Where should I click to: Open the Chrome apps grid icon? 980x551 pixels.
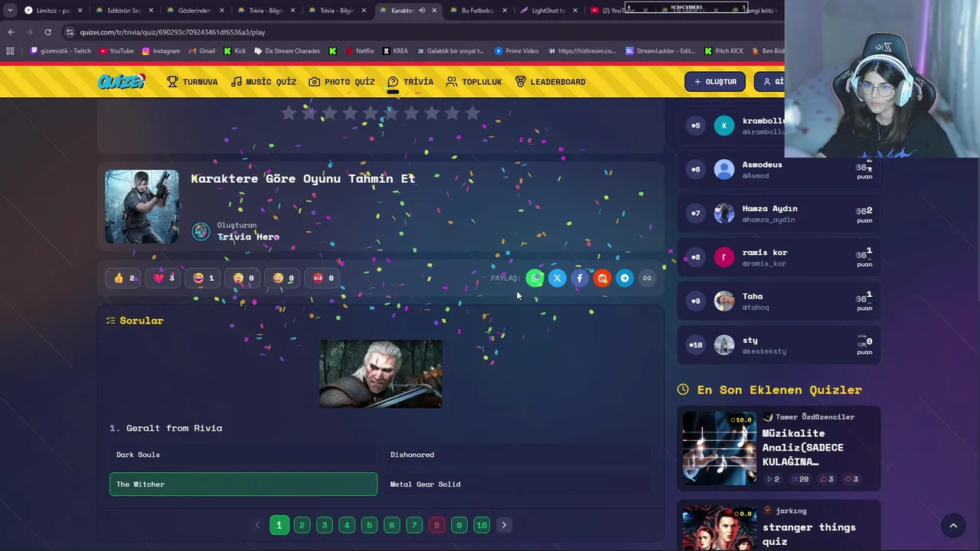pos(10,51)
